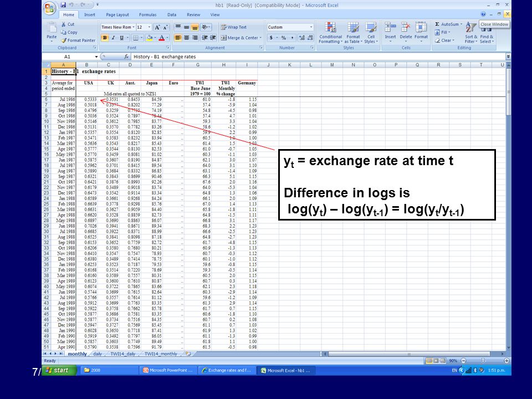Viewport: 532px width, 399px height.
Task: Switch to Microsoft PowerPoint taskbar item
Action: (168, 371)
